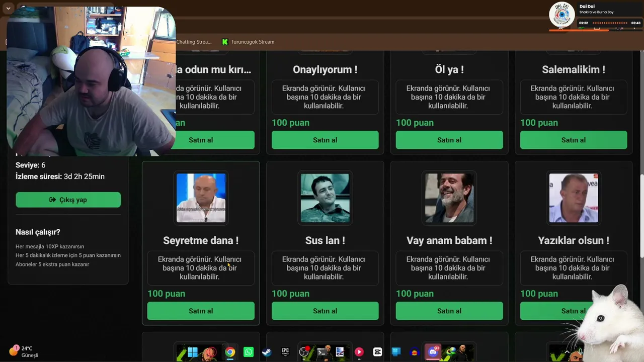644x362 pixels.
Task: Buy the Vay anam babam reward
Action: pyautogui.click(x=449, y=311)
